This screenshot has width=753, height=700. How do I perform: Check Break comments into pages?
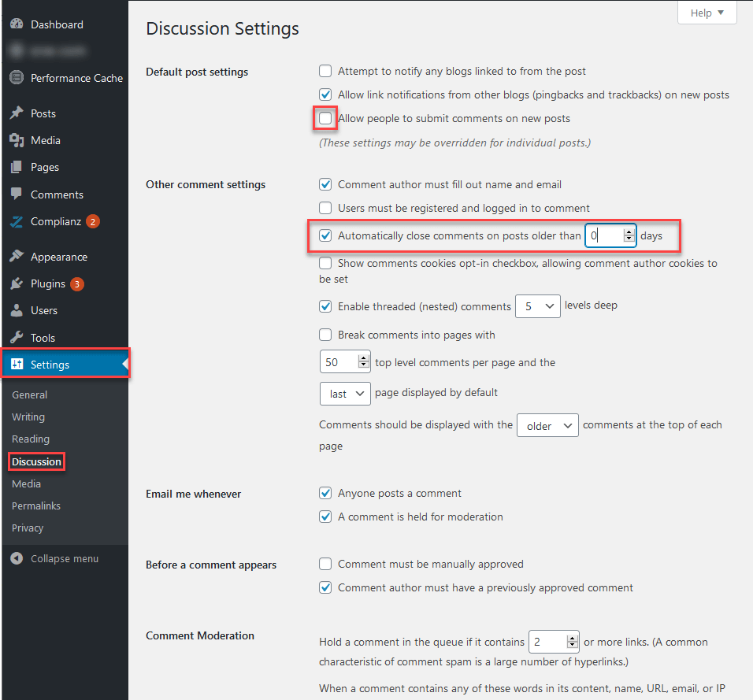pyautogui.click(x=325, y=335)
